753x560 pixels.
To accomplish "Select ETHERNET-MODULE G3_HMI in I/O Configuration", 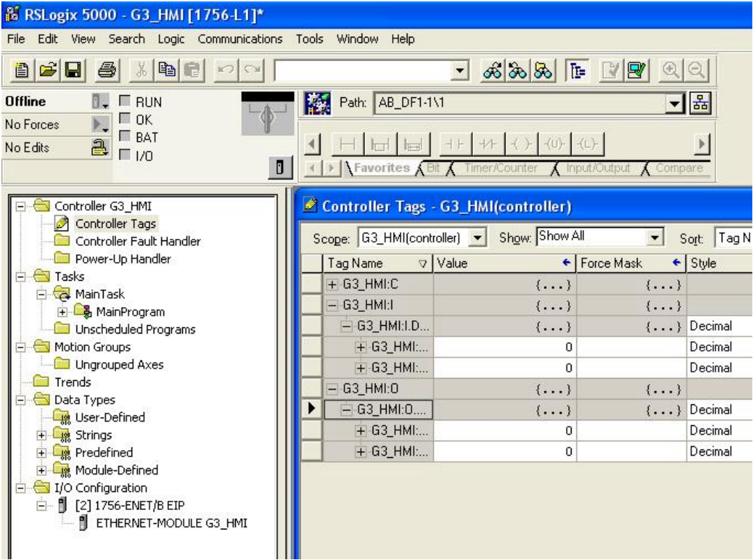I will click(x=172, y=523).
